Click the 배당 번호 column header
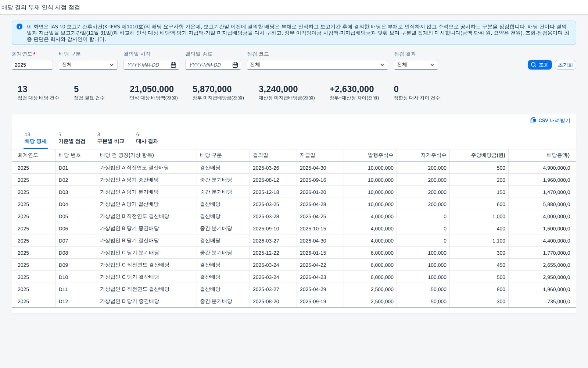 click(76, 155)
